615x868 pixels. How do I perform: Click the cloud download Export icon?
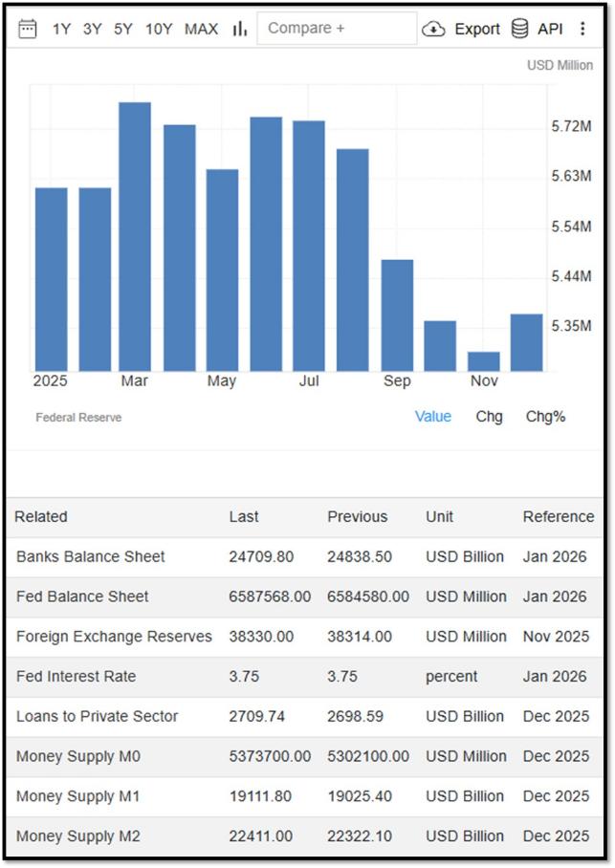coord(433,29)
